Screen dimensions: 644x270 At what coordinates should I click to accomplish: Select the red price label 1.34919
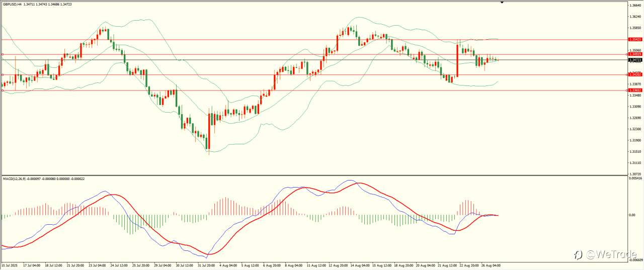click(634, 54)
